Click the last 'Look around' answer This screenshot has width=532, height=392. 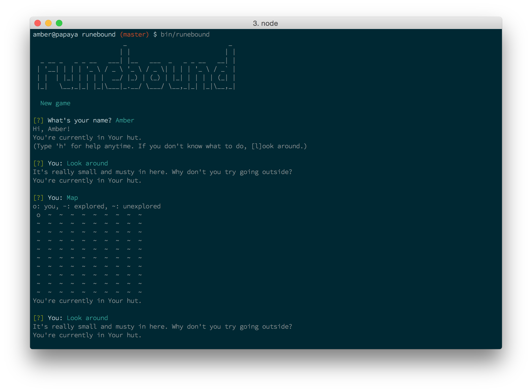click(87, 318)
